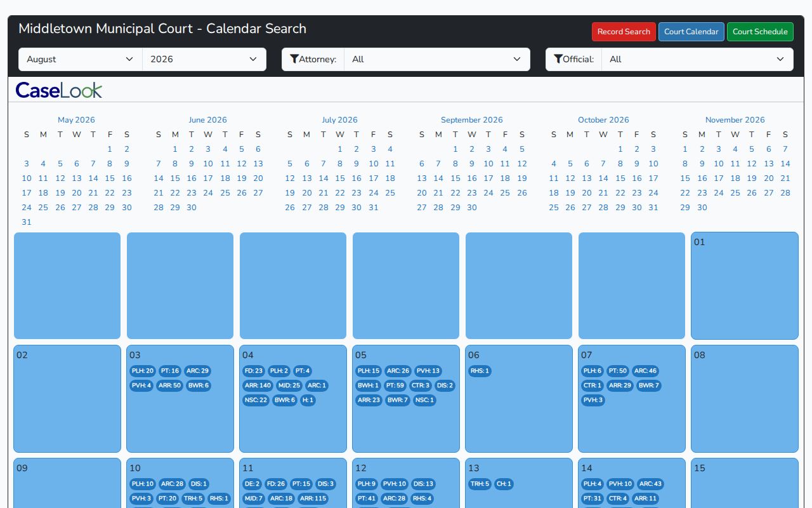Go to the September 2026 mini calendar
The height and width of the screenshot is (508, 812).
tap(471, 119)
